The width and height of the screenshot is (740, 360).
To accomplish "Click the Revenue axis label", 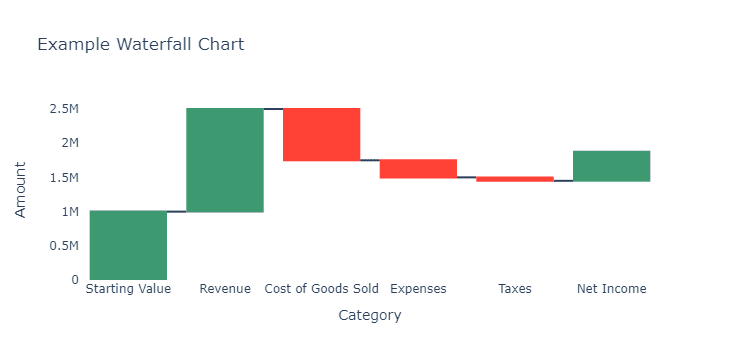I will coord(225,289).
